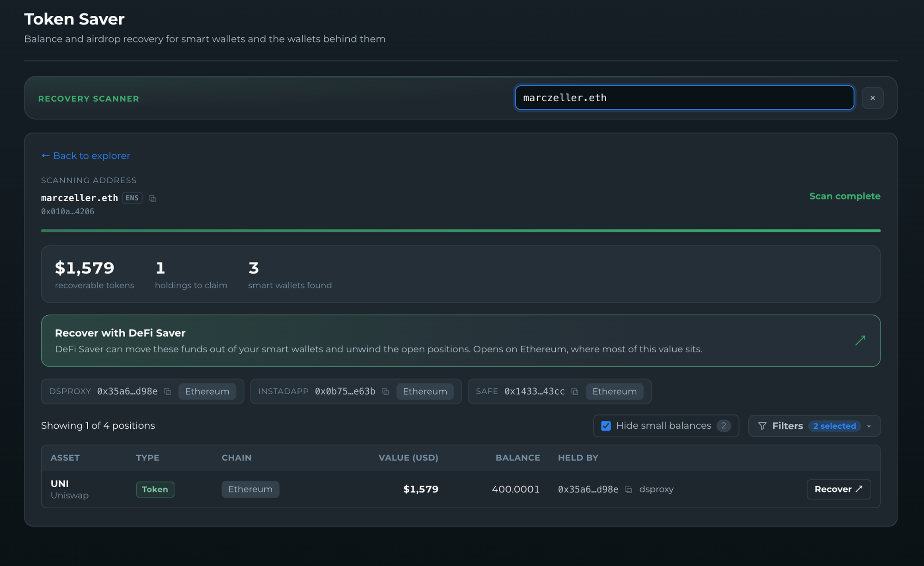Click the TYPE column header
This screenshot has height=566, width=924.
coord(148,458)
